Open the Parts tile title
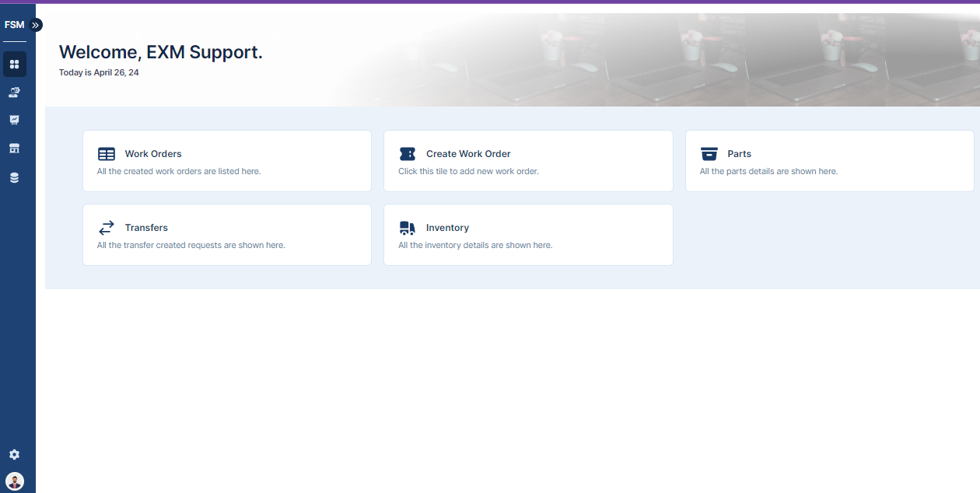The image size is (980, 493). (740, 154)
